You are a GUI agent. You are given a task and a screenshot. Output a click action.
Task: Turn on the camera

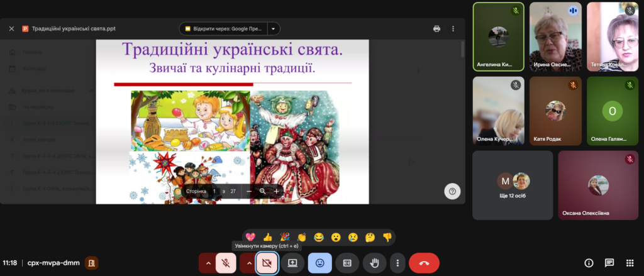pos(267,263)
